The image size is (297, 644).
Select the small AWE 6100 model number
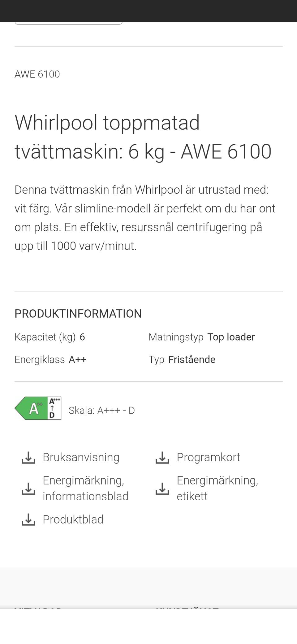(x=37, y=74)
